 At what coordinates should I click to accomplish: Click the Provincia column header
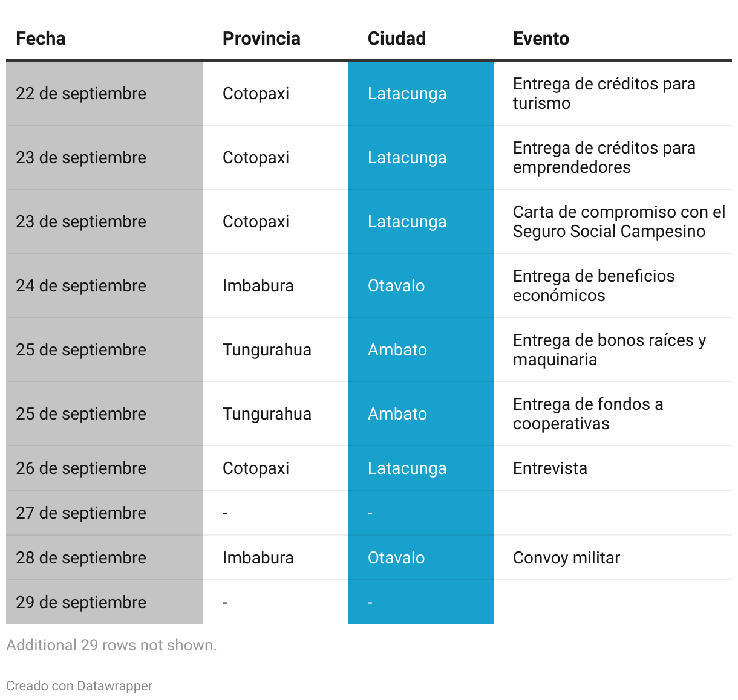click(261, 39)
